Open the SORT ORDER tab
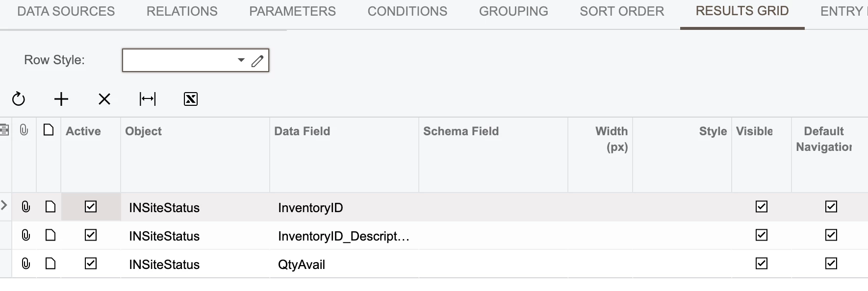 tap(621, 11)
